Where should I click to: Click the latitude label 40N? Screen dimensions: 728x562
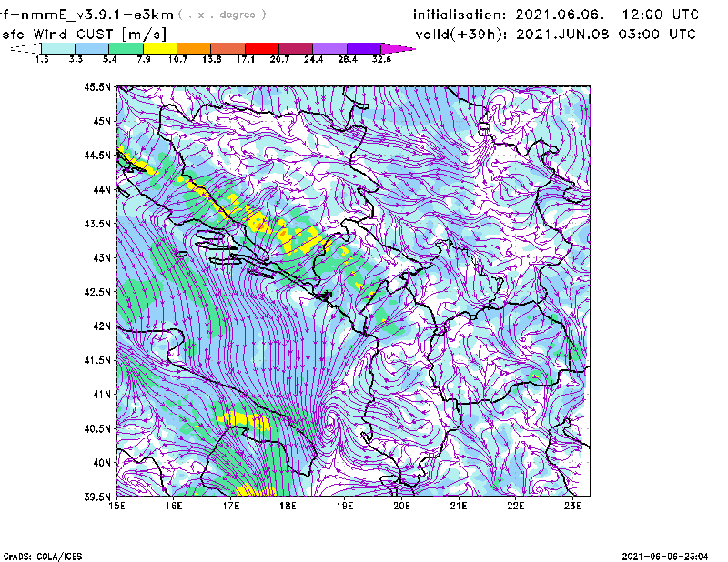[102, 463]
